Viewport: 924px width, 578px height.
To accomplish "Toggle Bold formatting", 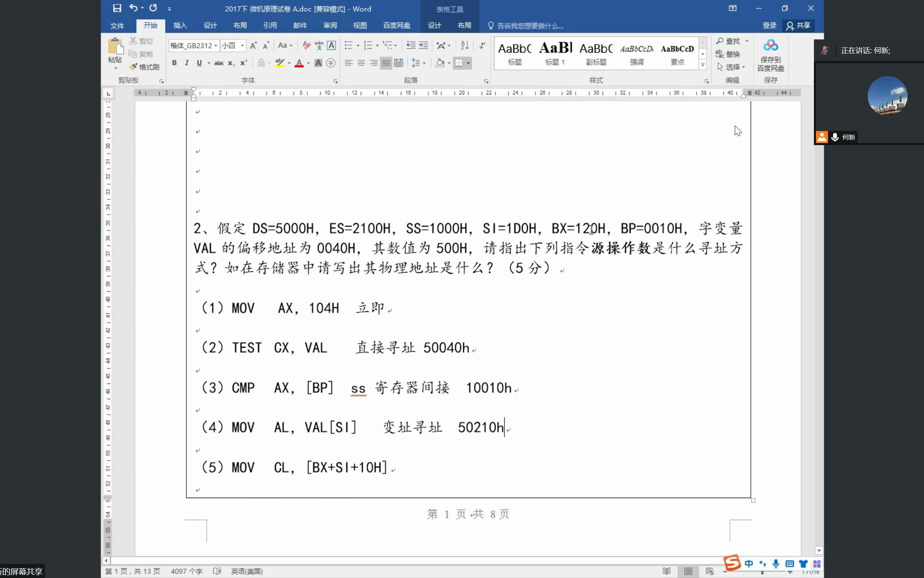I will point(174,63).
